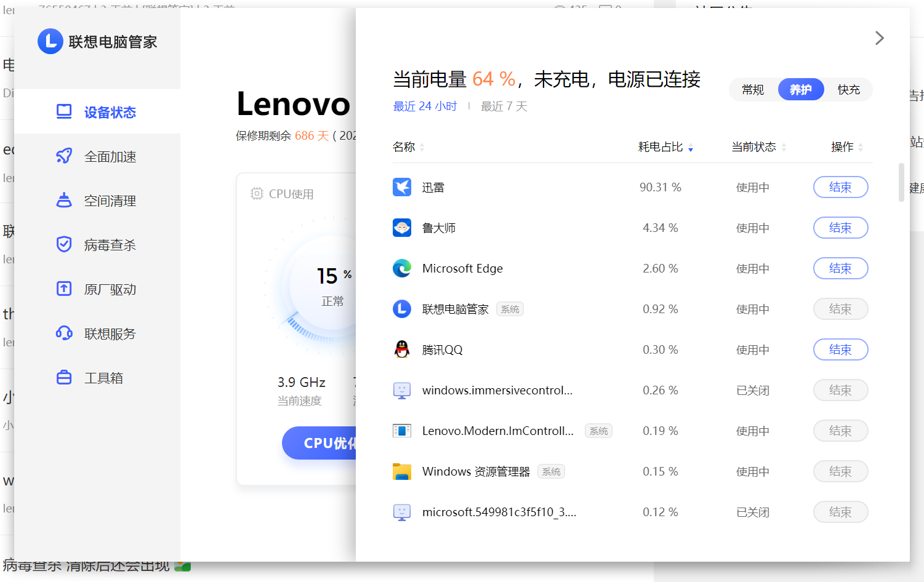924x582 pixels.
Task: Click the 全面加速 rocket icon
Action: pos(64,156)
